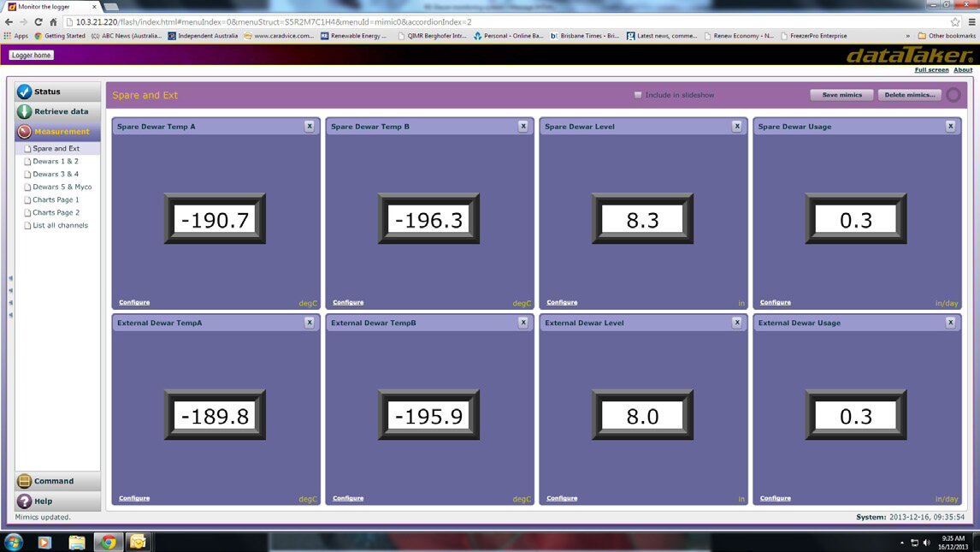Close the Spare Dewar Temp B mimic
This screenshot has width=980, height=552.
pyautogui.click(x=523, y=127)
